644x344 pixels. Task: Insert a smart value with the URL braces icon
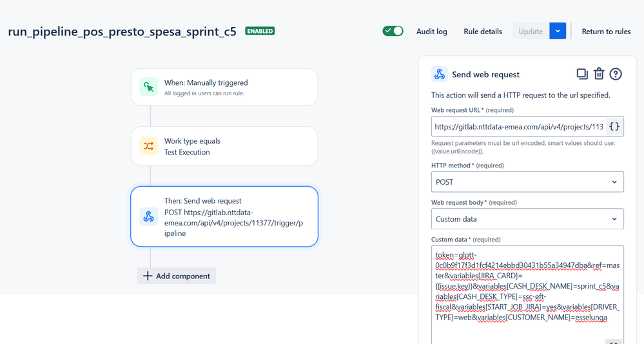click(x=614, y=126)
